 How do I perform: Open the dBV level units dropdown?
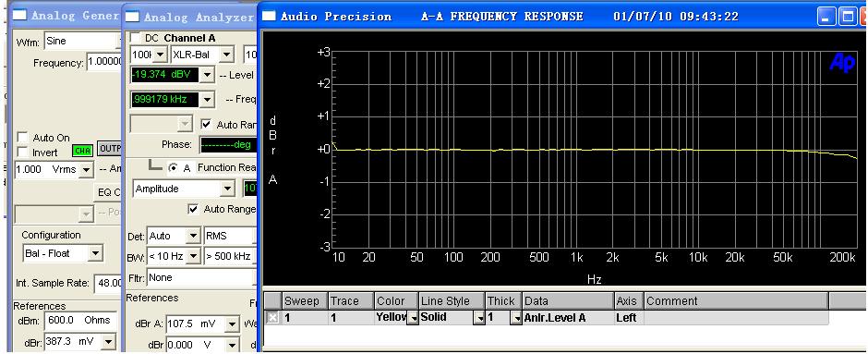[x=206, y=75]
